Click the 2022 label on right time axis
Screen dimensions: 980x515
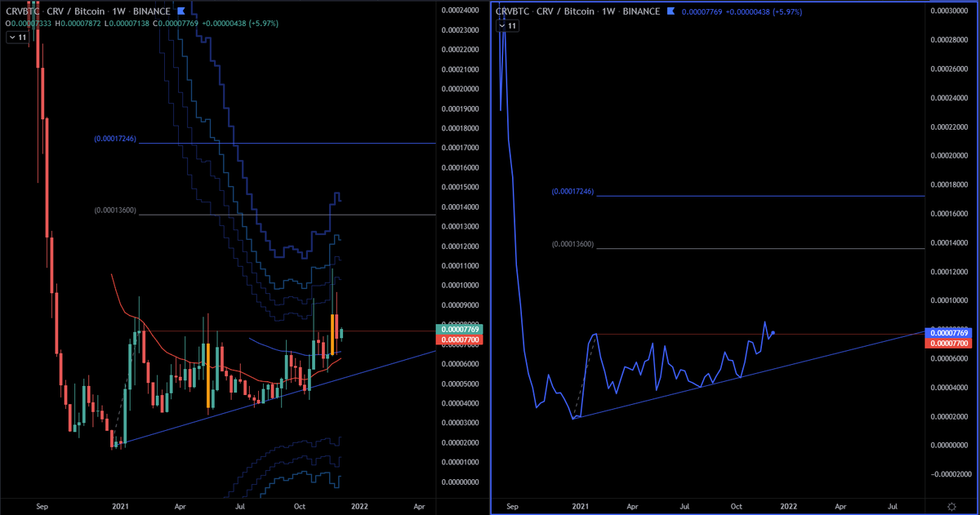coord(788,507)
